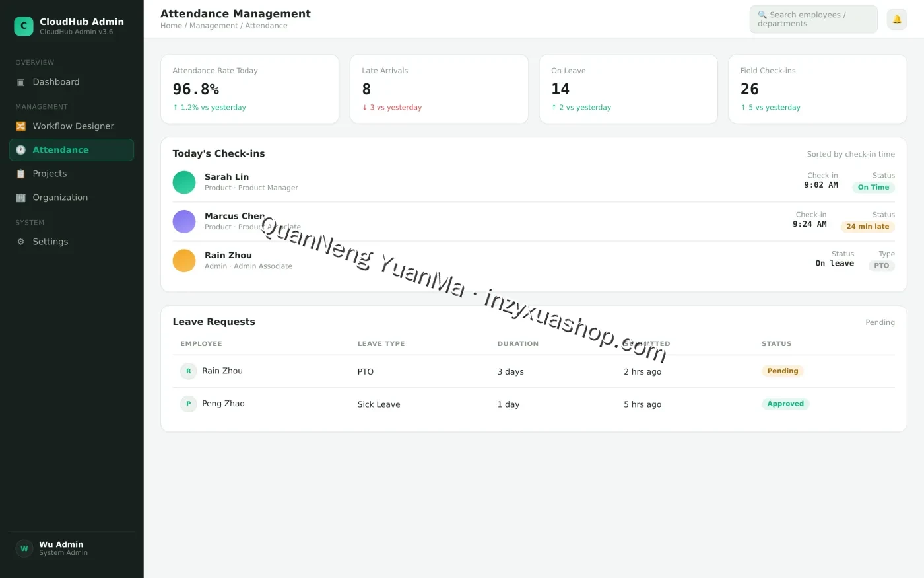Viewport: 924px width, 578px height.
Task: Click the Settings gear icon
Action: (x=20, y=242)
